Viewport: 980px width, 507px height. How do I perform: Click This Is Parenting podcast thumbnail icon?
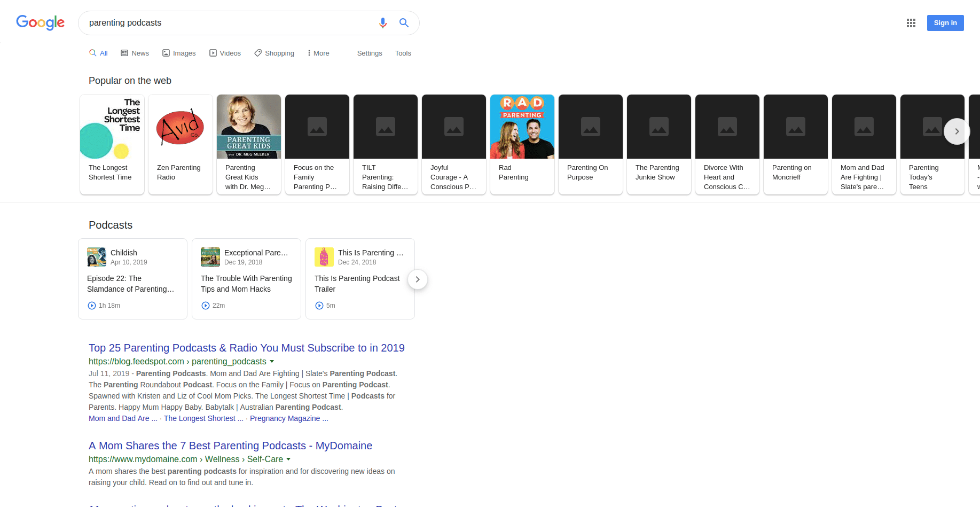(324, 257)
